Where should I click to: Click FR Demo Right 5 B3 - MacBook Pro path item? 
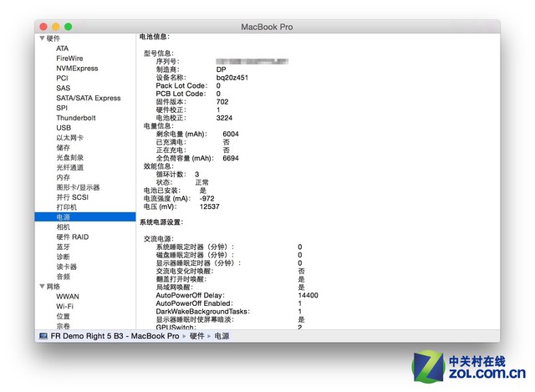115,336
